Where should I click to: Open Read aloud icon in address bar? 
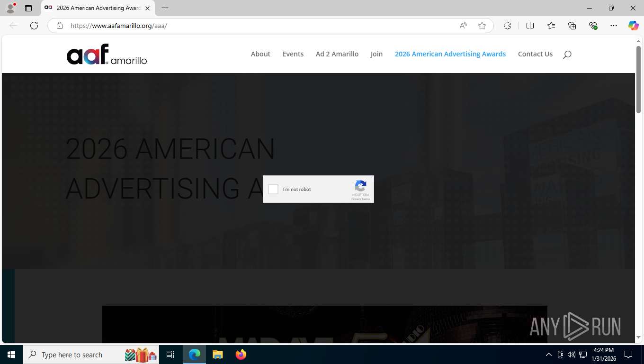(463, 26)
